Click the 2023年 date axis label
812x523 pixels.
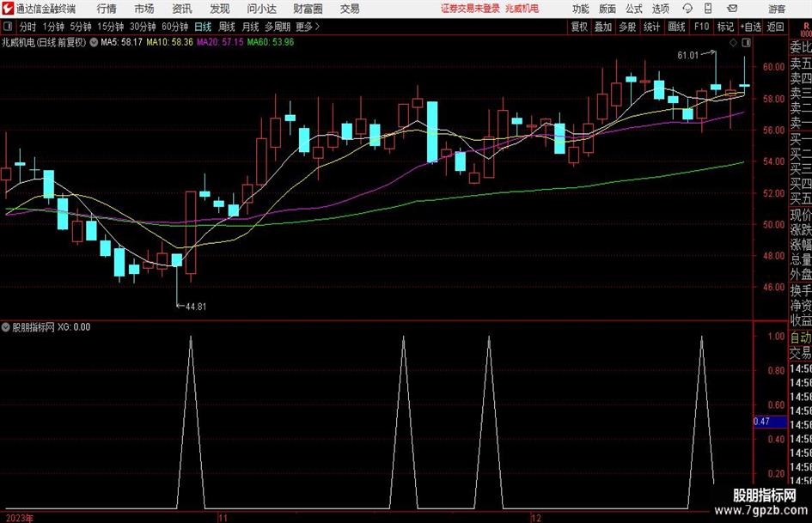[x=20, y=518]
